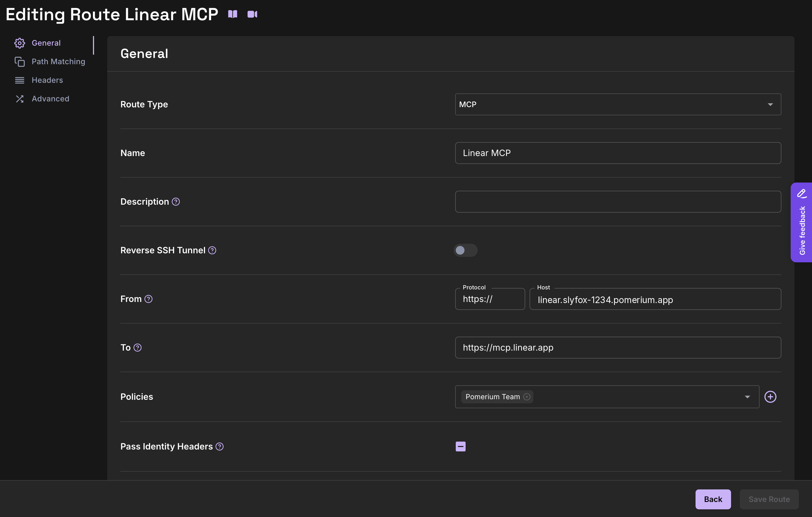Click the To URL input field

pos(618,348)
